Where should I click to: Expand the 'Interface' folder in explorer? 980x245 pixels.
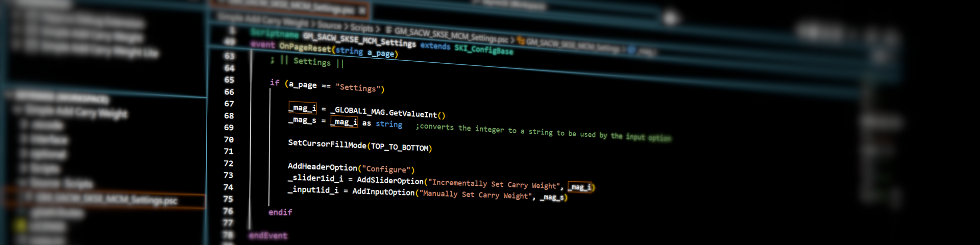[48, 139]
